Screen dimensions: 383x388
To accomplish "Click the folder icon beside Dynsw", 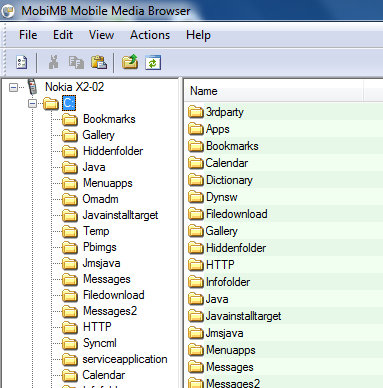I will pyautogui.click(x=196, y=197).
